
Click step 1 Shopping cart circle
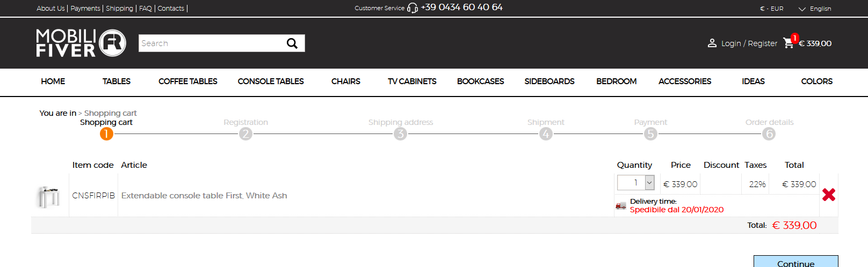click(106, 133)
